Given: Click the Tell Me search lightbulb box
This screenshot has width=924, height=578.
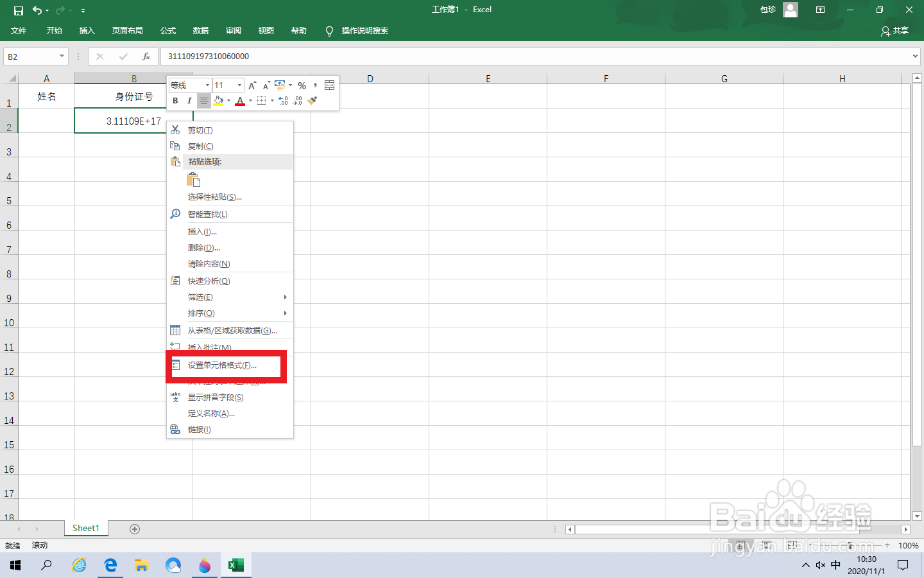Looking at the screenshot, I should (x=357, y=30).
